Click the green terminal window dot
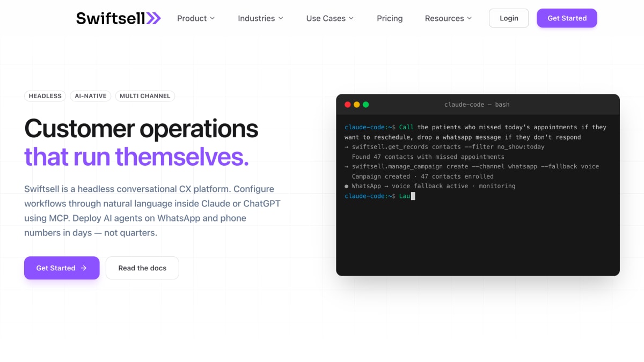Image resolution: width=644 pixels, height=362 pixels. pyautogui.click(x=366, y=105)
